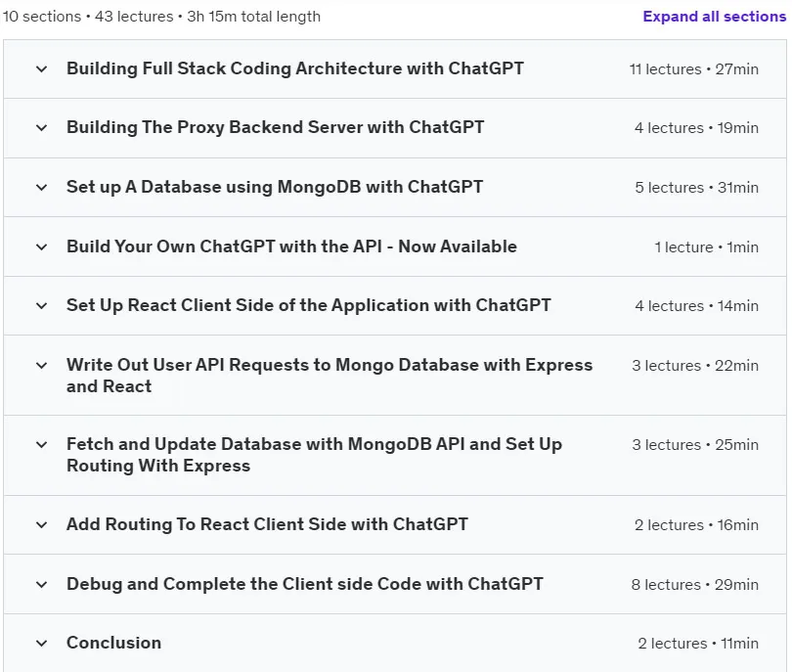This screenshot has width=792, height=672.
Task: Expand Write Out User API Requests chevron
Action: coord(42,365)
